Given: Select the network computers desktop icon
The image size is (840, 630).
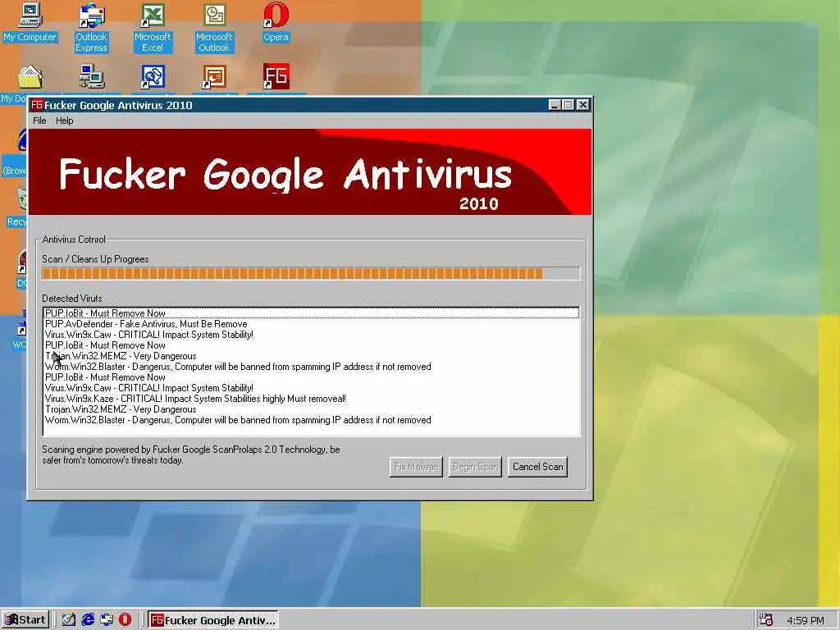Looking at the screenshot, I should 92,76.
